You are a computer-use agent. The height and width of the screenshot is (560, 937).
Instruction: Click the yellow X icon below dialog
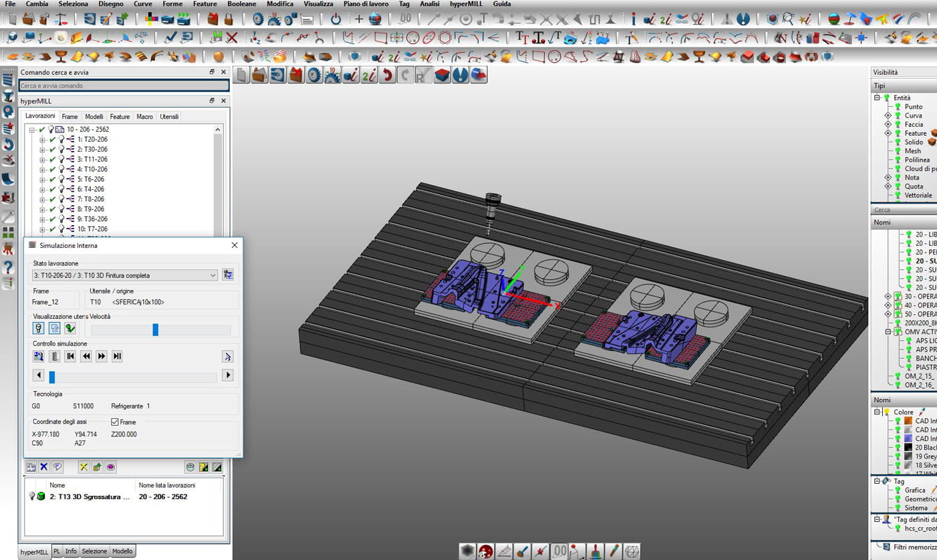(84, 467)
